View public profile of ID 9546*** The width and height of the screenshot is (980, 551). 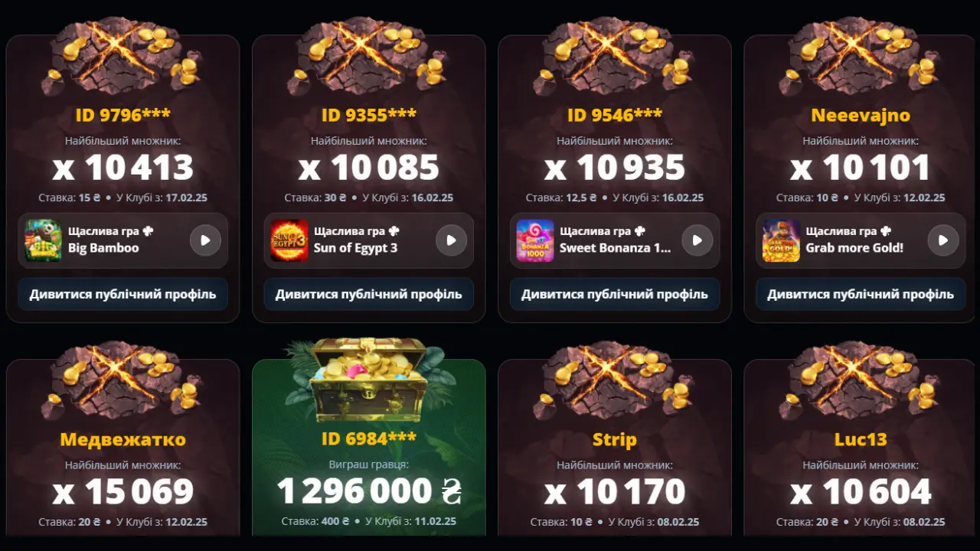615,295
